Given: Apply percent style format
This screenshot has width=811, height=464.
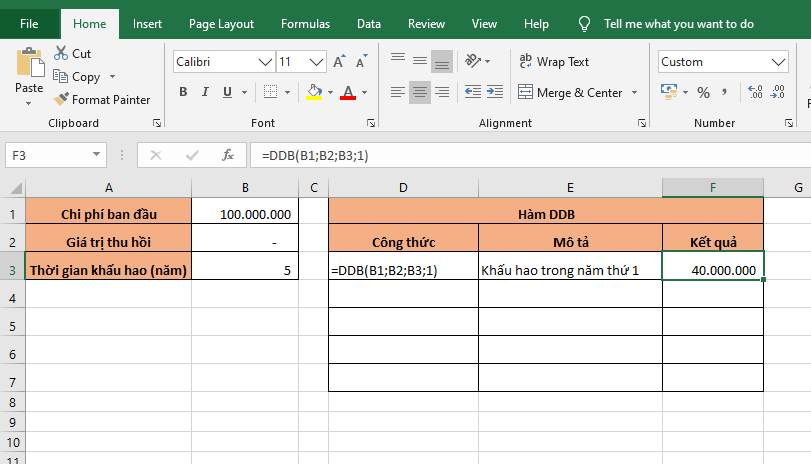Looking at the screenshot, I should pyautogui.click(x=703, y=93).
